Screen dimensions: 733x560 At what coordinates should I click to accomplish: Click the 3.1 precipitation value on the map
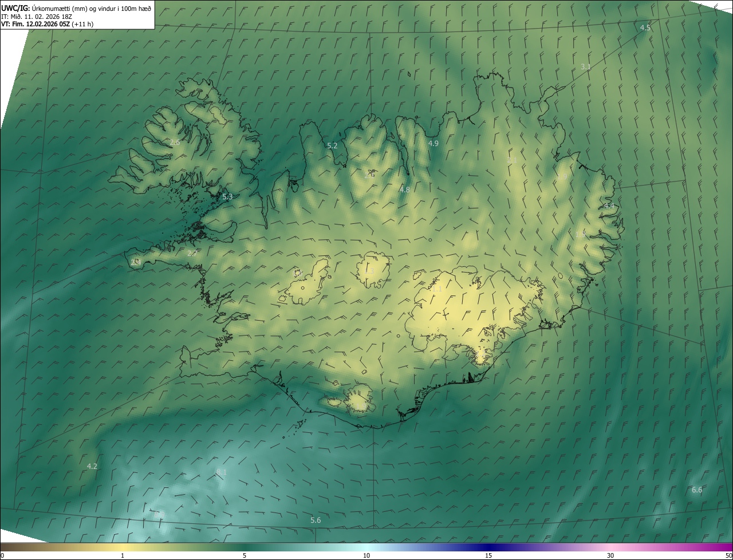[586, 67]
